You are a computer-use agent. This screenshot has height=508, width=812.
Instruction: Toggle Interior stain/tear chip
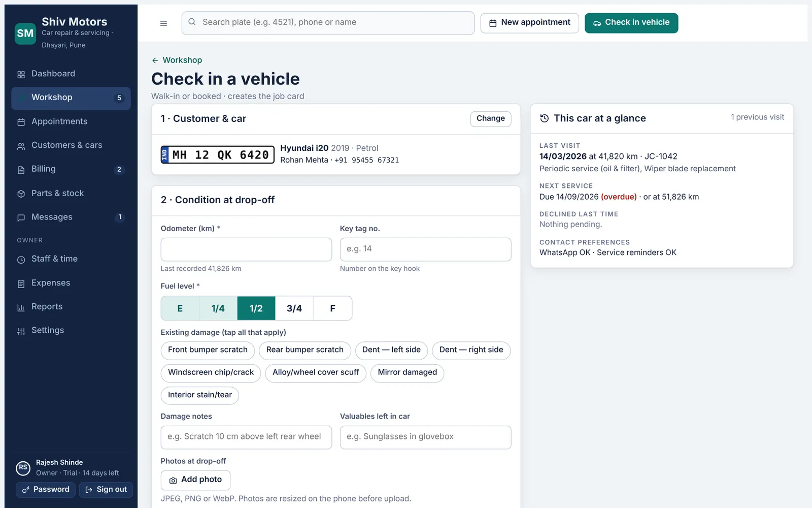click(199, 395)
